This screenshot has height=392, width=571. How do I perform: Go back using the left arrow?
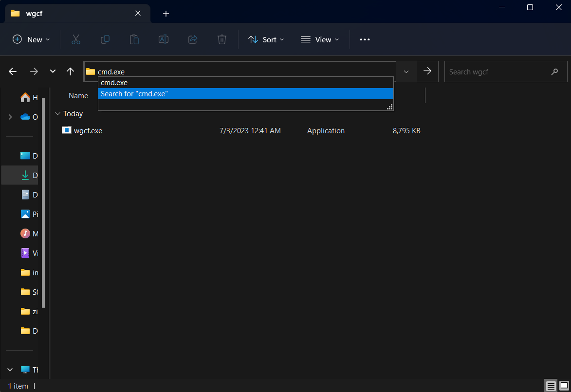click(13, 71)
